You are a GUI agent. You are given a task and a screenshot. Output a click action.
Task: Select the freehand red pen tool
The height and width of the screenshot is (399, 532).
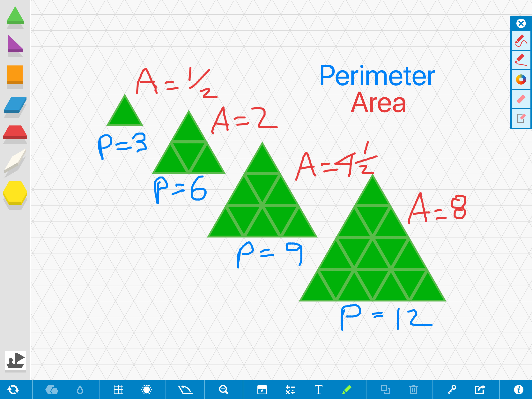point(521,41)
